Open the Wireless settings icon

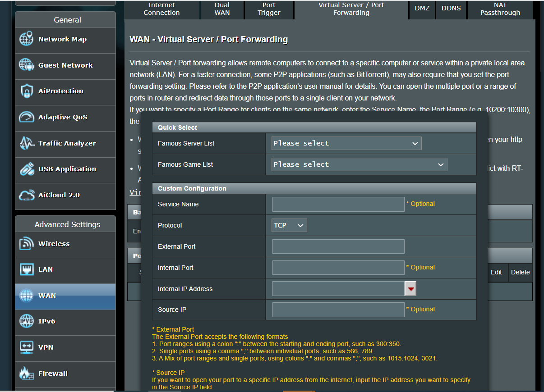point(27,244)
